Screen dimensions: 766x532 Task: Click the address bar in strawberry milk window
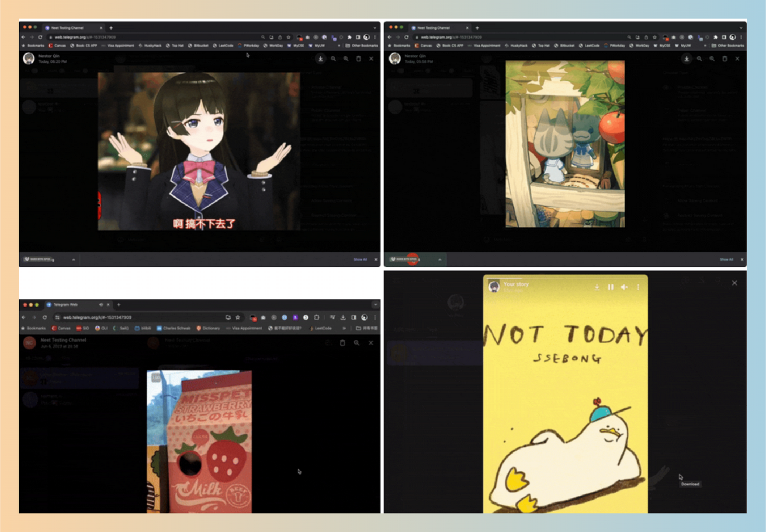tap(148, 317)
